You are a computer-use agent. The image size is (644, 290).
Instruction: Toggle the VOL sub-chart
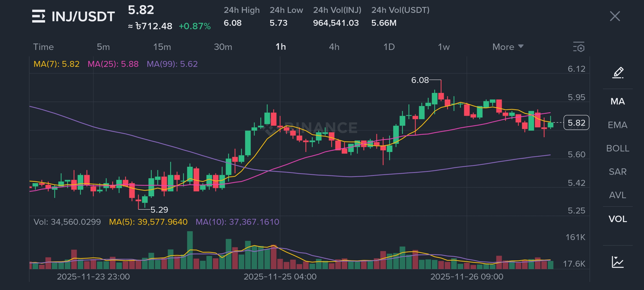tap(617, 219)
